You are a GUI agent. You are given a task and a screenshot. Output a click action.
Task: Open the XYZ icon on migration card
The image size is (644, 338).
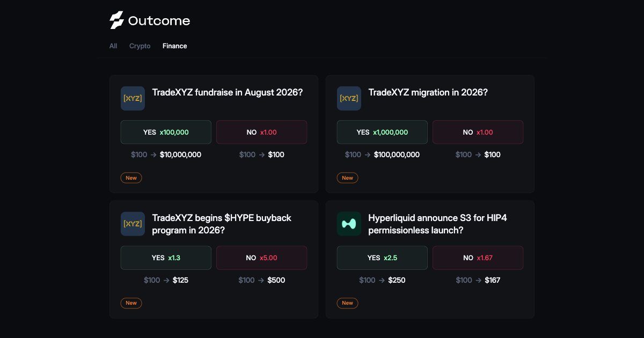click(x=349, y=99)
